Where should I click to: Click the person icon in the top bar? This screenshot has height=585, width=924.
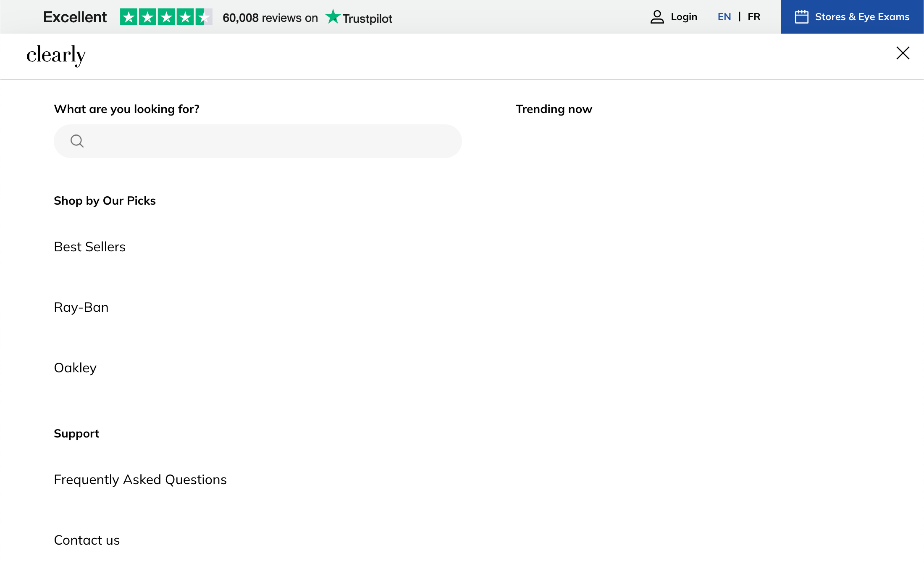tap(656, 16)
